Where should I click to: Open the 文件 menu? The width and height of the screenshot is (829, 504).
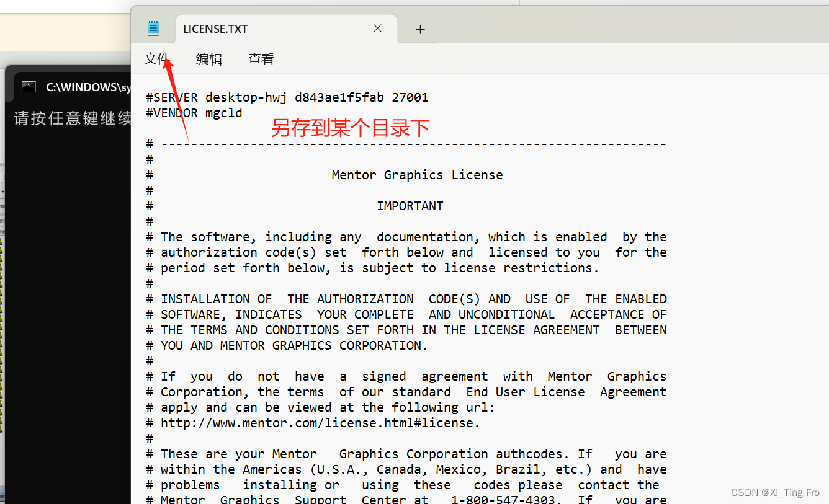(x=157, y=59)
